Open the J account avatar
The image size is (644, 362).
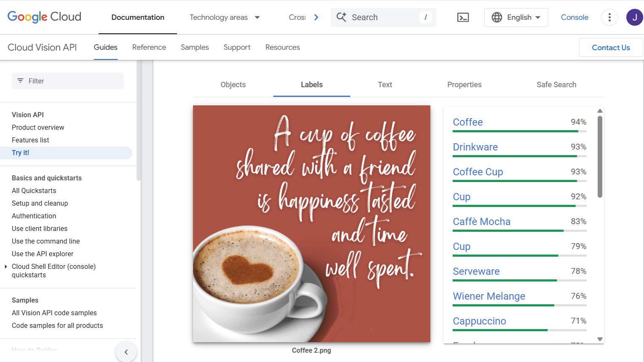tap(634, 17)
